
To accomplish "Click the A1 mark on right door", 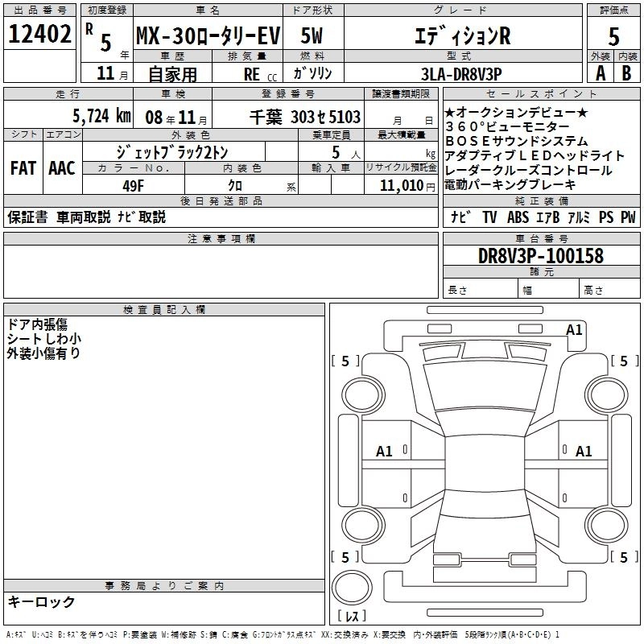I will click(x=584, y=452).
